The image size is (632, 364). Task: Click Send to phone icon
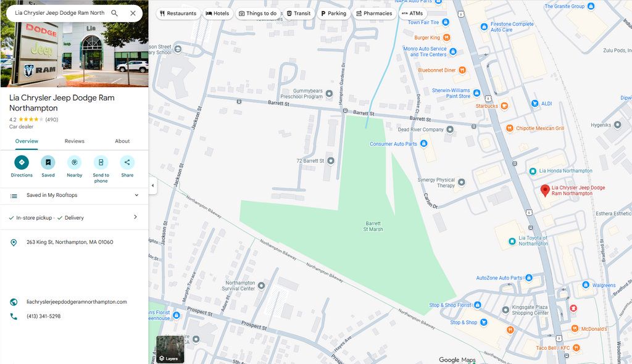[x=101, y=162]
